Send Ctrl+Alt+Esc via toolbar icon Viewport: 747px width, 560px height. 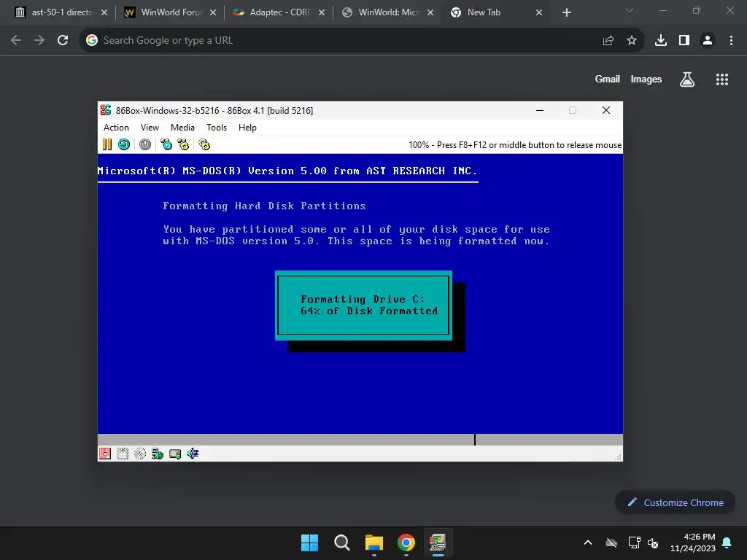click(183, 145)
